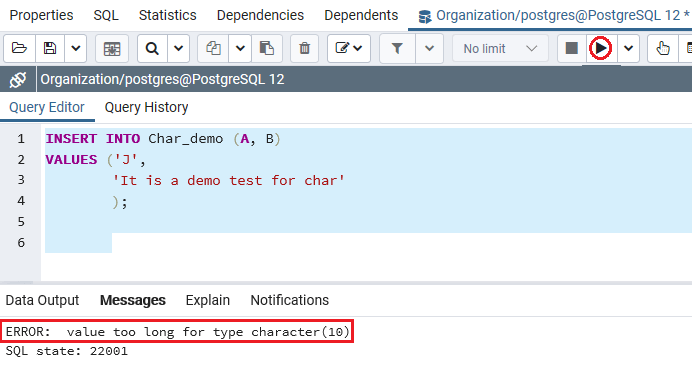Open file with the folder icon
The image size is (692, 383).
19,48
